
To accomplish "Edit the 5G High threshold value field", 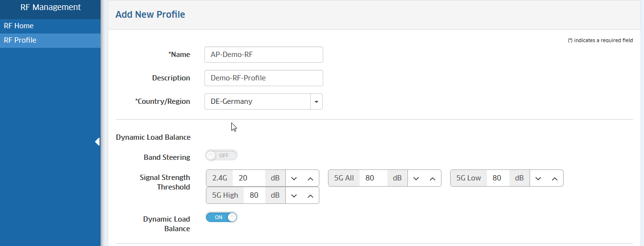I will (x=254, y=195).
